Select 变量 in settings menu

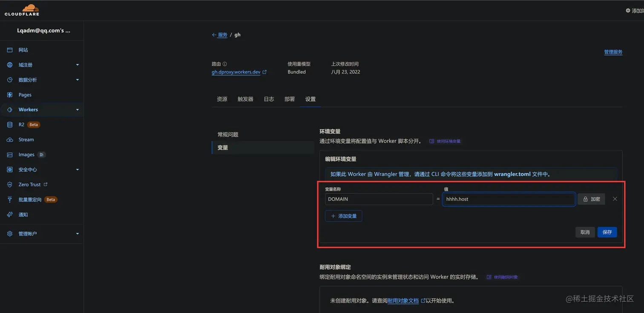(x=263, y=148)
